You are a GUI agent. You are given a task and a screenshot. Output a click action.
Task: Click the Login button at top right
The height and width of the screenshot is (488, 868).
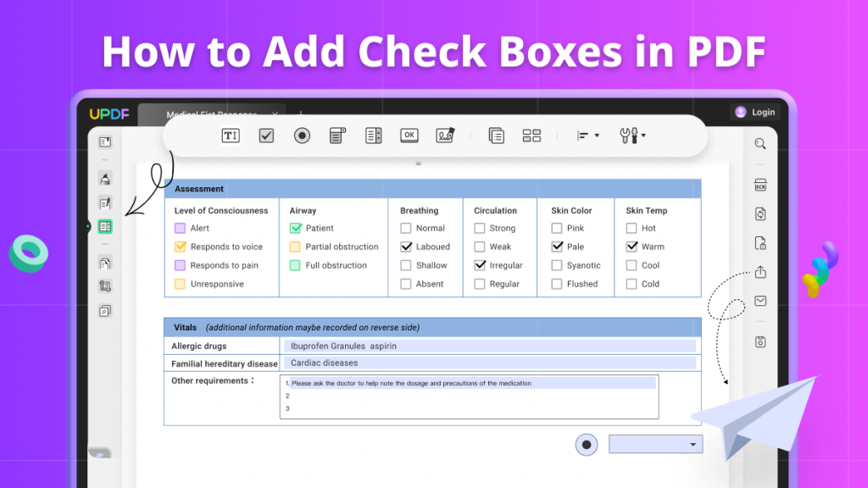coord(754,112)
